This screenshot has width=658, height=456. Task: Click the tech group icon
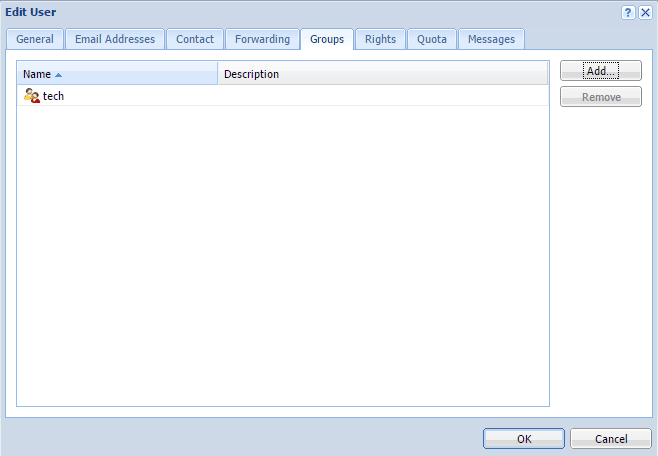click(x=32, y=96)
